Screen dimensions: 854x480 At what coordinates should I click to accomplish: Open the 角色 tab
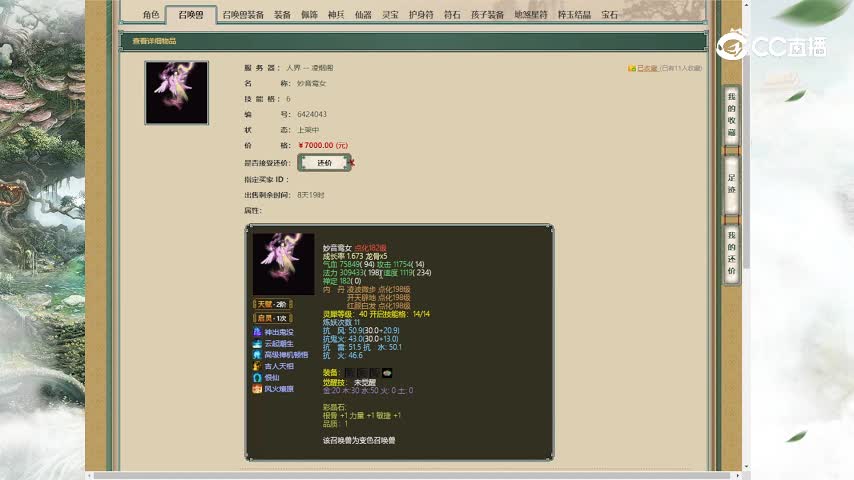point(151,15)
